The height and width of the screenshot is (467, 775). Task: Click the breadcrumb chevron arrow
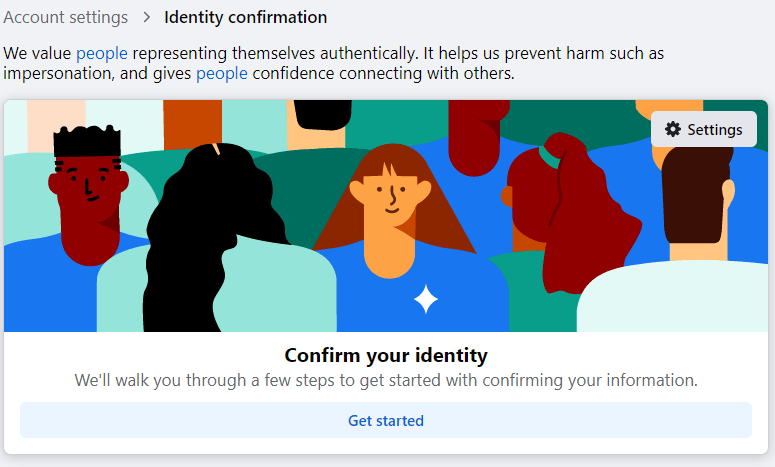146,17
